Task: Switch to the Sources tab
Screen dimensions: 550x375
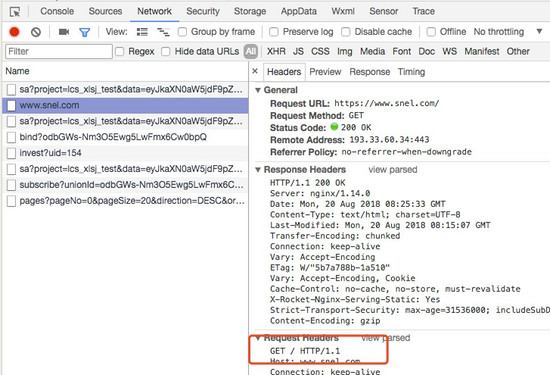Action: [105, 11]
